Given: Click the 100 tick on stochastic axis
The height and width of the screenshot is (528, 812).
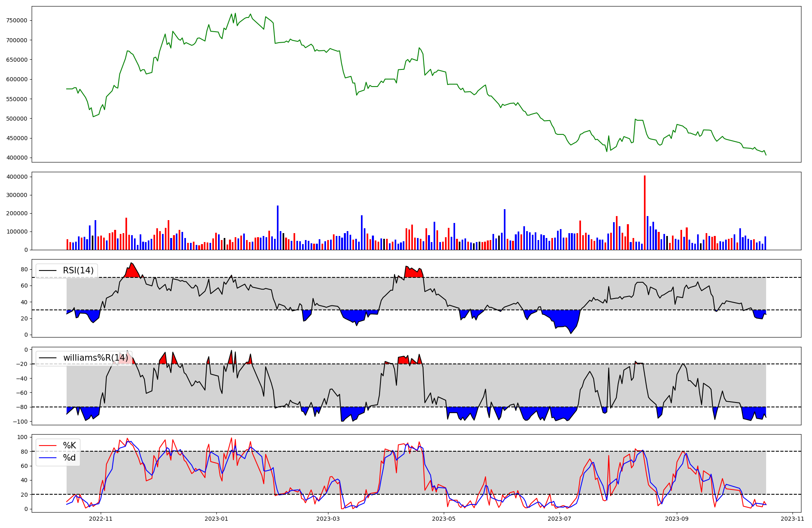Looking at the screenshot, I should pyautogui.click(x=22, y=437).
